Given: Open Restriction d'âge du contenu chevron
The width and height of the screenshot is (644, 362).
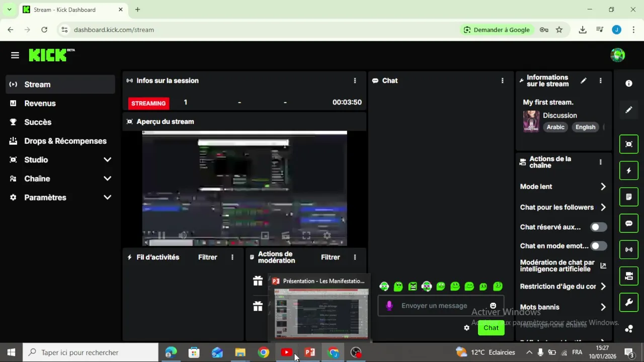Looking at the screenshot, I should click(603, 287).
